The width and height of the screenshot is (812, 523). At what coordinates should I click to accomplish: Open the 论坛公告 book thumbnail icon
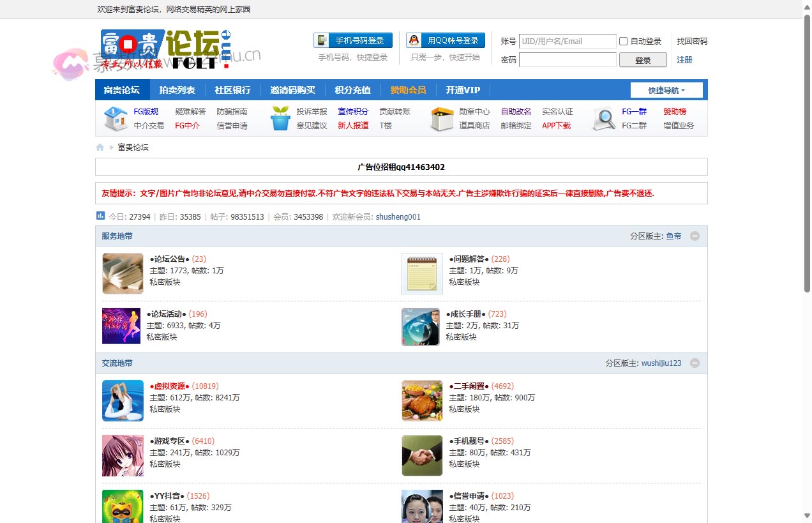[x=123, y=273]
